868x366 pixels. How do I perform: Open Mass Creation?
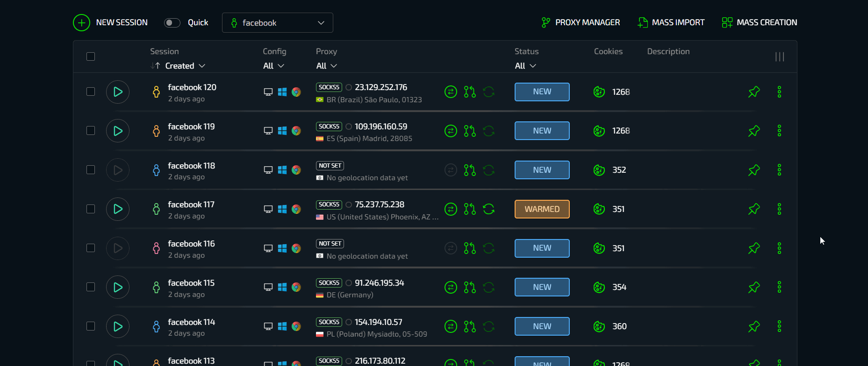click(760, 22)
